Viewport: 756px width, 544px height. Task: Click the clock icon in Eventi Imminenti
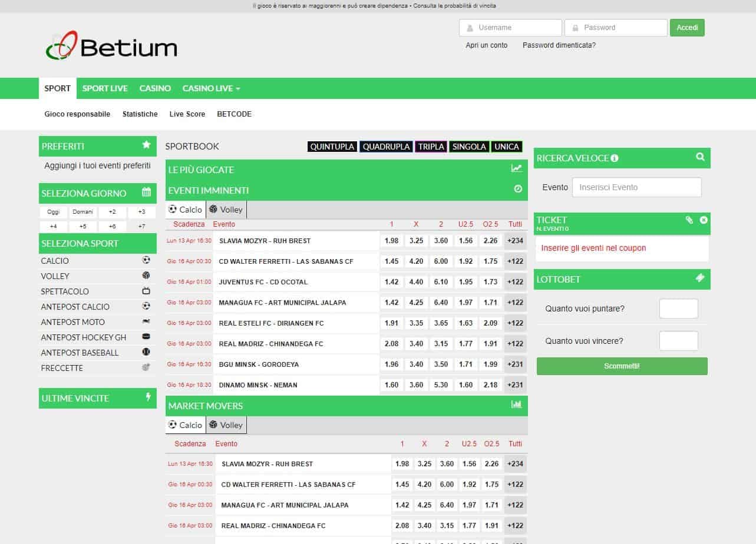[x=518, y=189]
